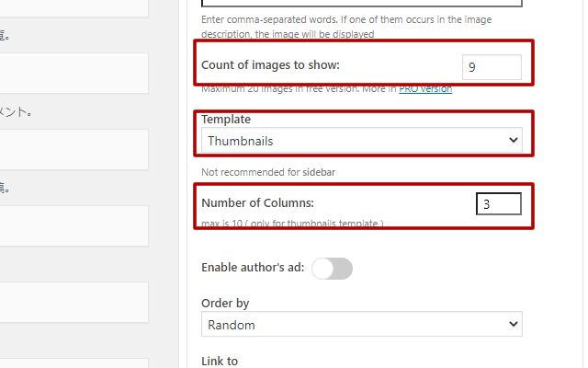588x368 pixels.
Task: Click the 'Count of images to show:' label
Action: 270,65
